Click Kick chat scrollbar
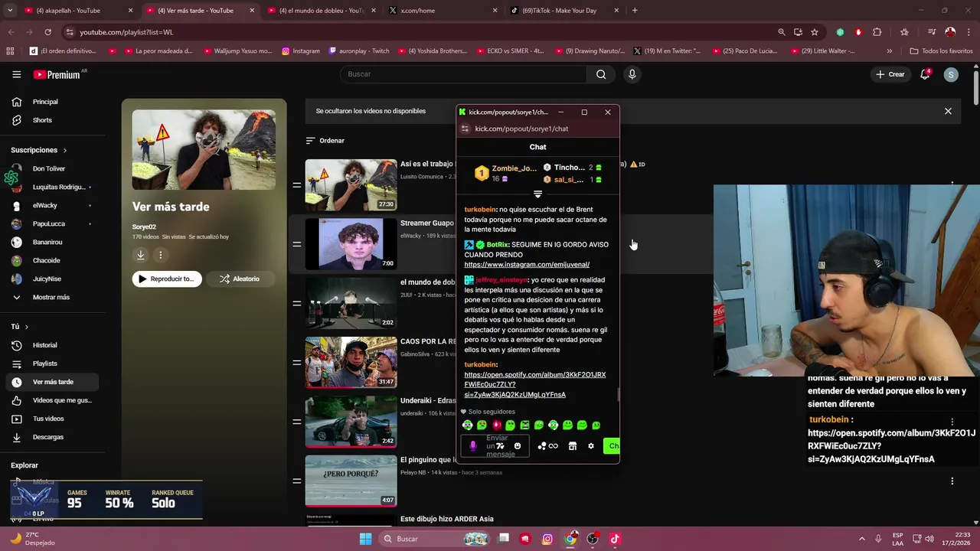The width and height of the screenshot is (980, 551). point(618,395)
